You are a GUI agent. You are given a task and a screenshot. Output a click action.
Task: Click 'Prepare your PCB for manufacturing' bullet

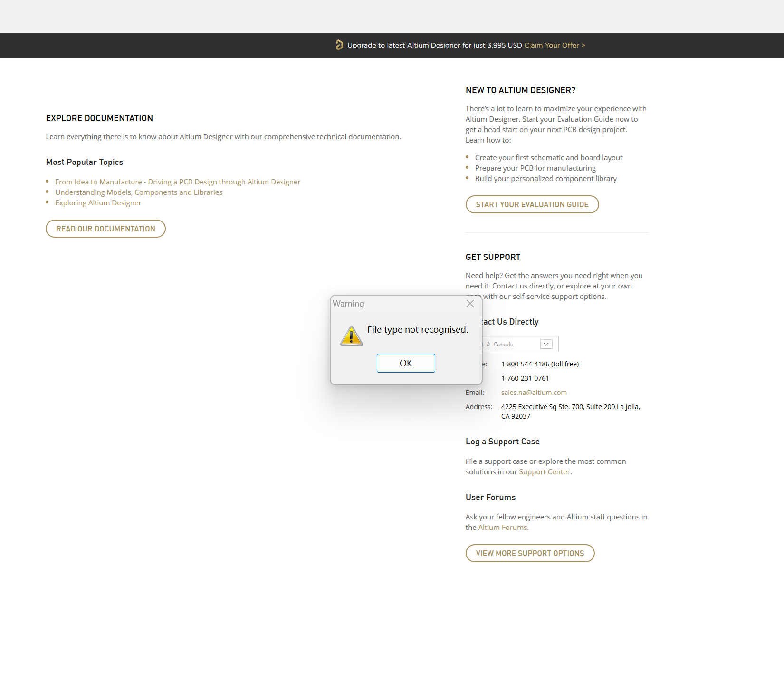click(x=535, y=168)
